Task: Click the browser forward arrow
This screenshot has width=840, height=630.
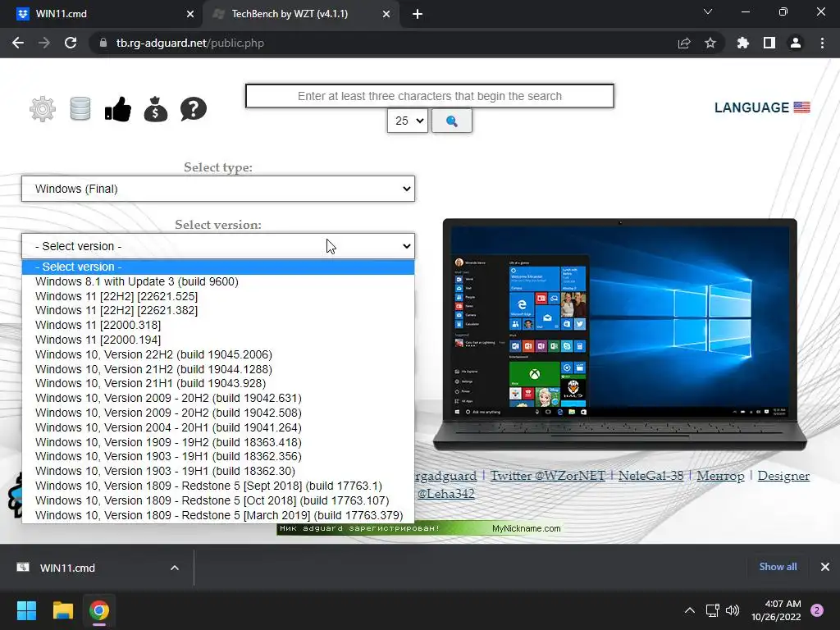Action: click(x=44, y=43)
